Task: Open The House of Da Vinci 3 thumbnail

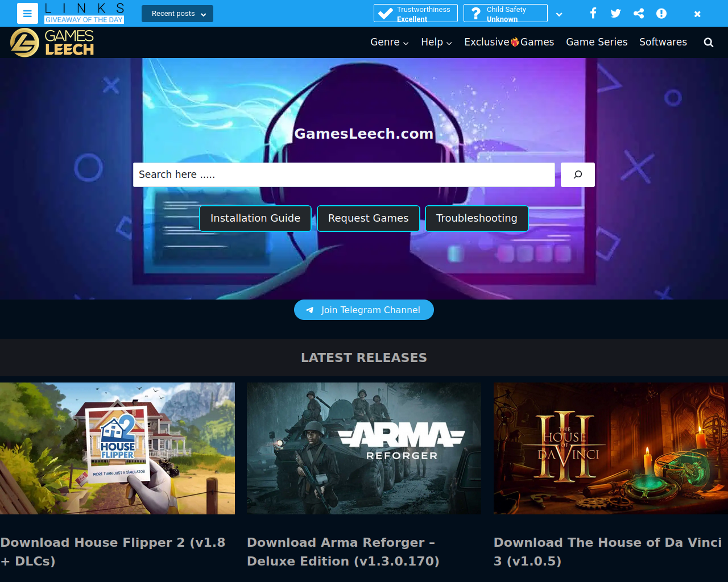Action: [611, 448]
